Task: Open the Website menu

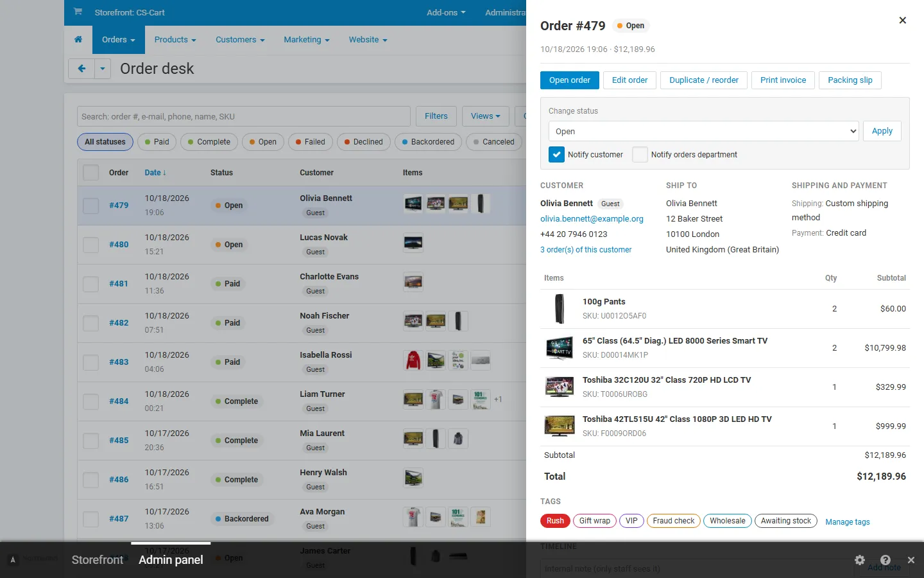Action: coord(368,40)
